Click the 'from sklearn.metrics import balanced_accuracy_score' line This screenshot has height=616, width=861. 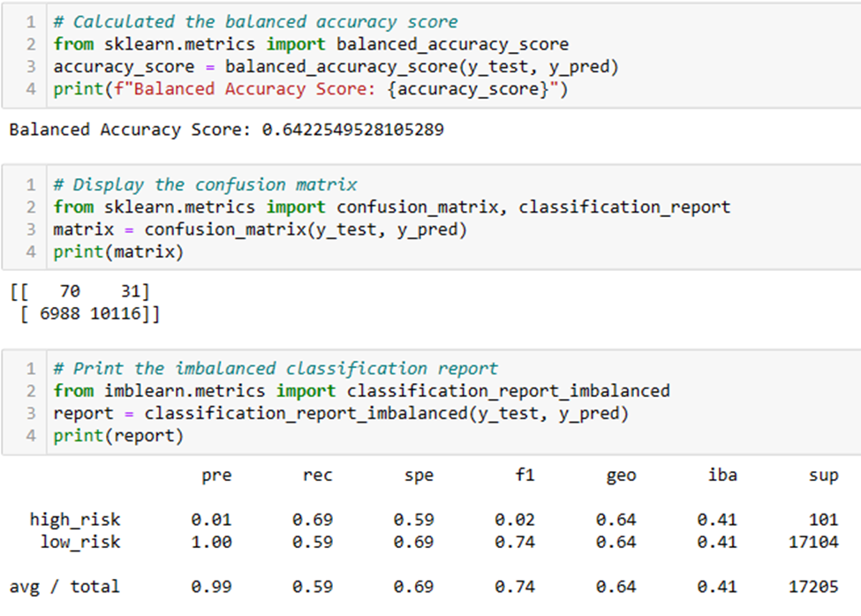click(311, 44)
